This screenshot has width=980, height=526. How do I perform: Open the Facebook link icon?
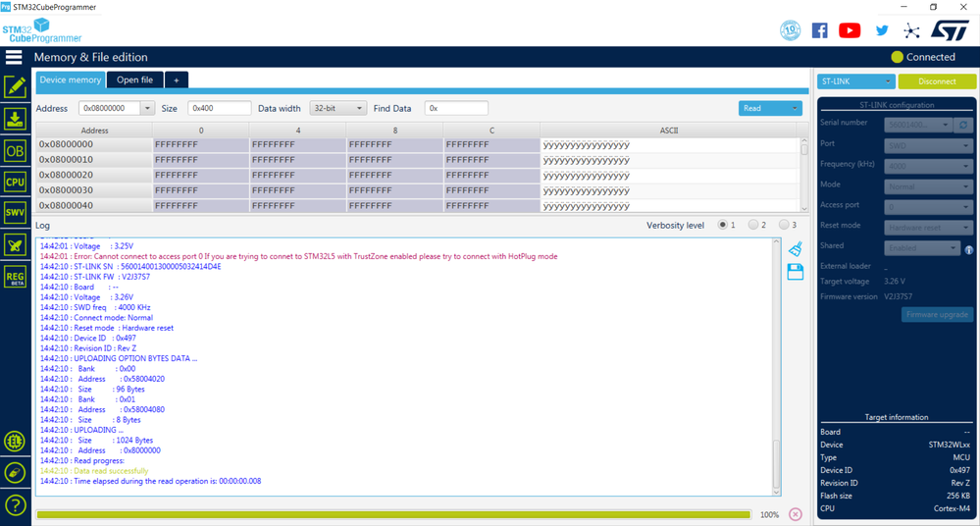[x=819, y=30]
